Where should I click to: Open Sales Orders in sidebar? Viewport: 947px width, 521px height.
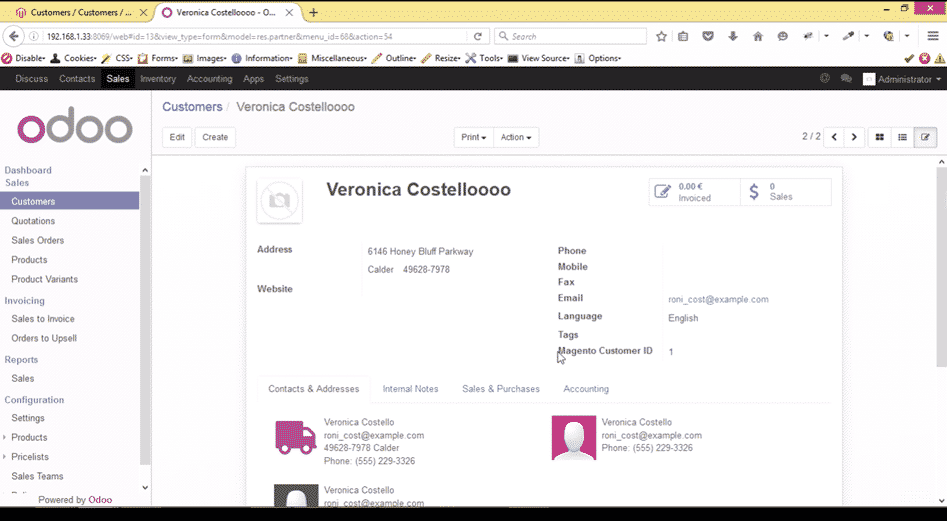click(38, 240)
